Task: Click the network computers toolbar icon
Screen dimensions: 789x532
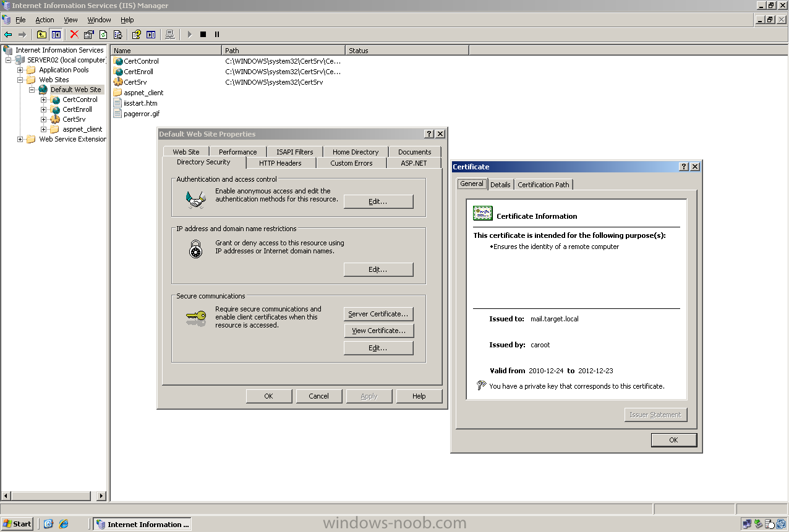Action: pos(170,35)
